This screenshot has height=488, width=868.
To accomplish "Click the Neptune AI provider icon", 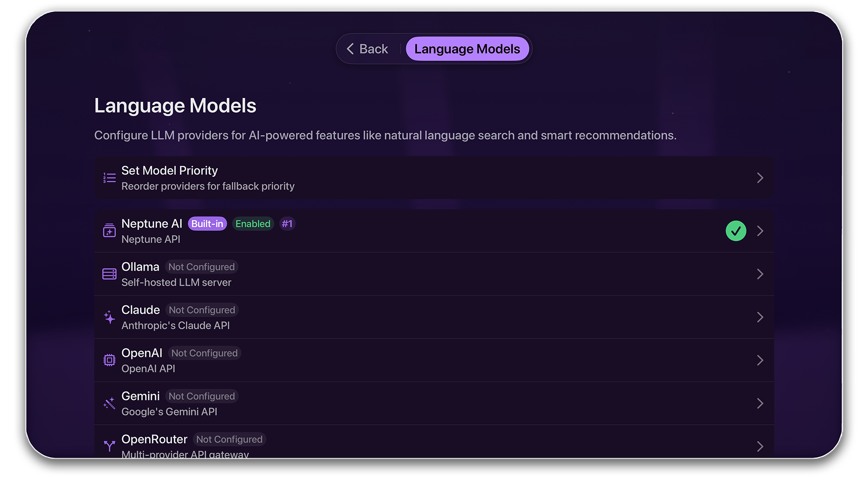I will point(109,231).
